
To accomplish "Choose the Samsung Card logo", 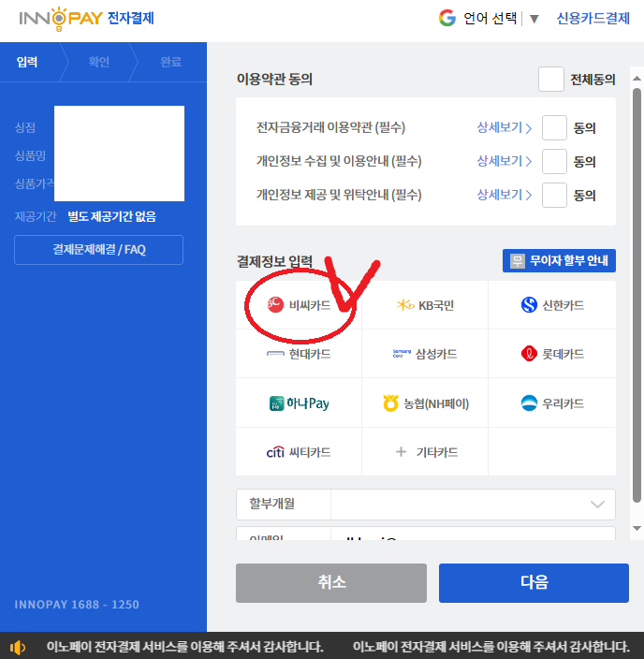I will pos(402,354).
